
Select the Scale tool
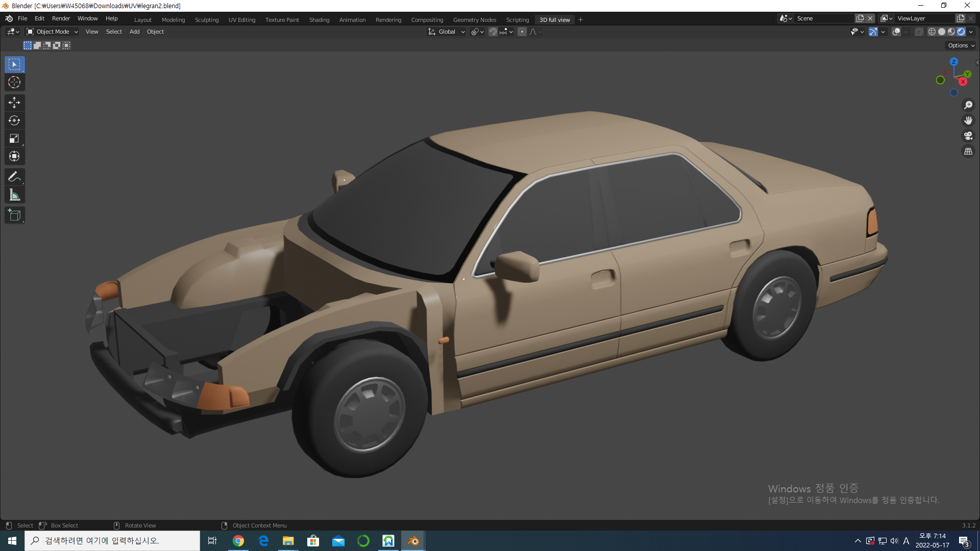click(x=14, y=138)
